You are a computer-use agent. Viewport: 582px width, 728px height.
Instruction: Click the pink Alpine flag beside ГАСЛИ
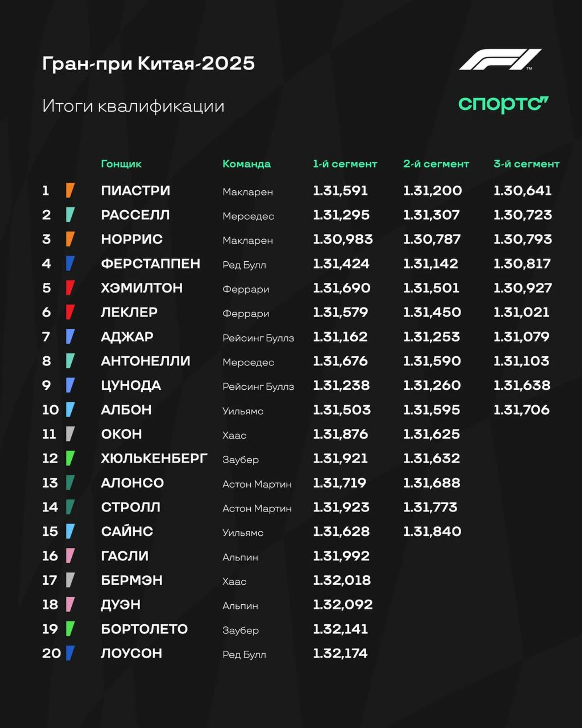pyautogui.click(x=70, y=556)
